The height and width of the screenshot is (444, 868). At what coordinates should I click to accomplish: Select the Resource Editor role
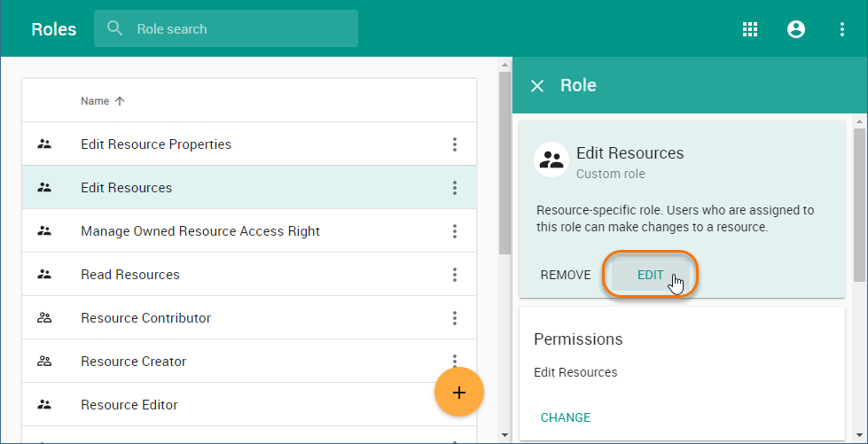click(x=129, y=405)
